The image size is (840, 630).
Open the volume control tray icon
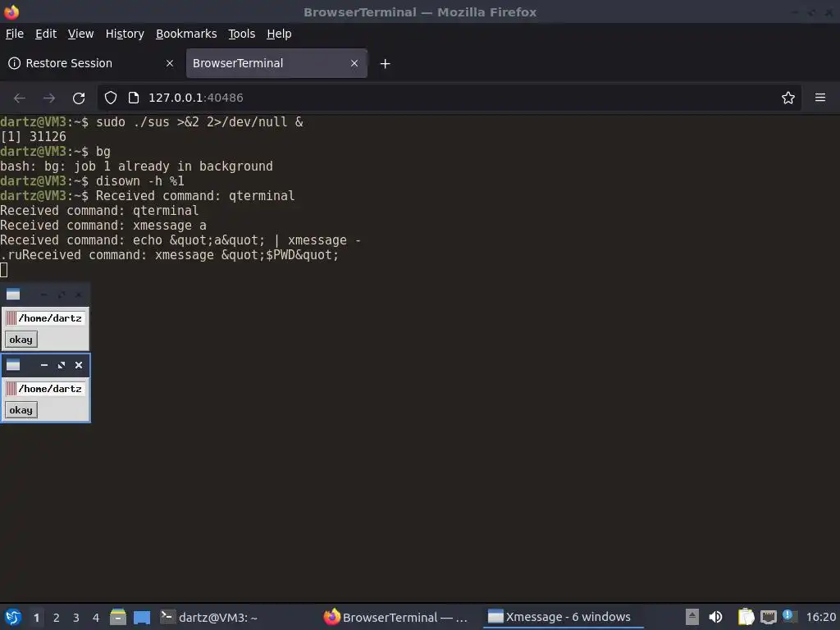tap(715, 617)
